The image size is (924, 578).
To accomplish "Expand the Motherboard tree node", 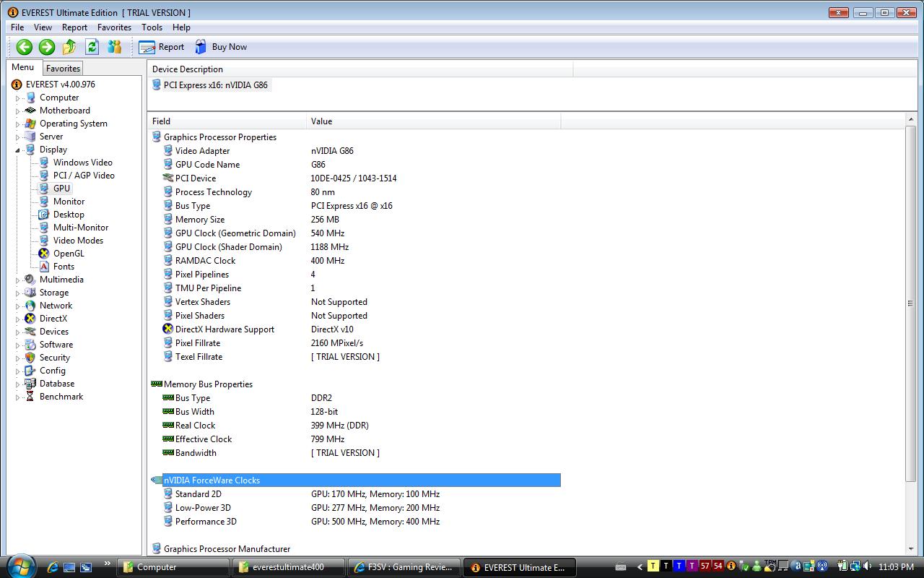I will (x=18, y=111).
